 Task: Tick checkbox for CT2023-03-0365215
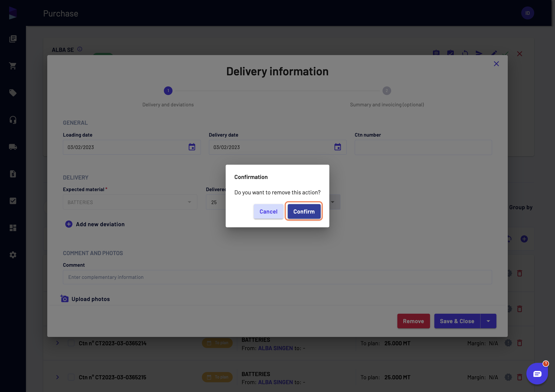71,377
